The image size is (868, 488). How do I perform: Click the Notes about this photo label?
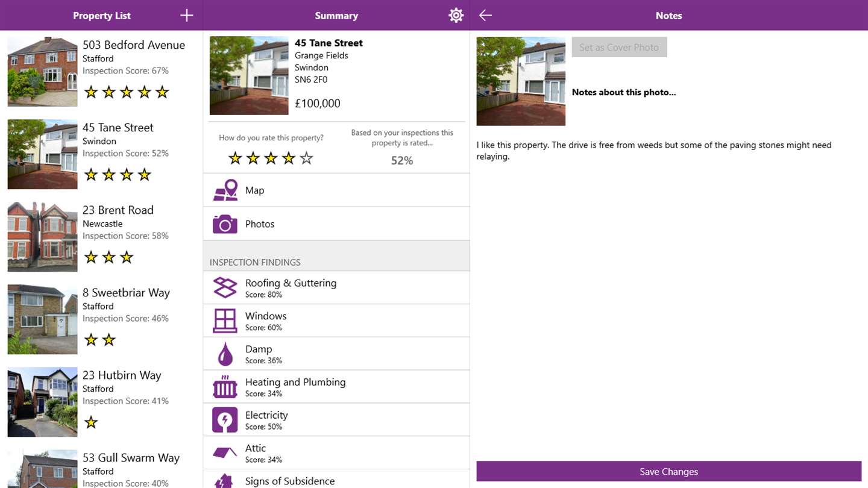point(624,92)
